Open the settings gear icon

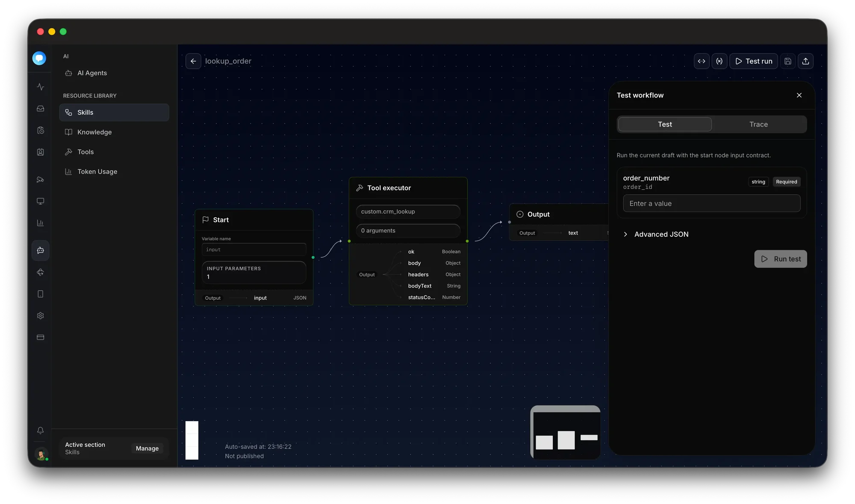click(x=41, y=315)
